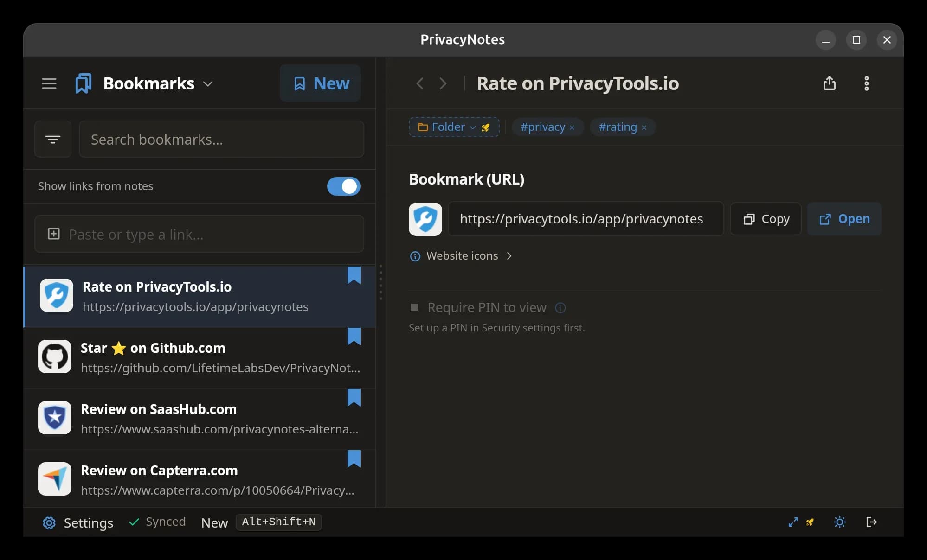Screen dimensions: 927x560
Task: Click the panel divider drag handle
Action: pyautogui.click(x=381, y=282)
